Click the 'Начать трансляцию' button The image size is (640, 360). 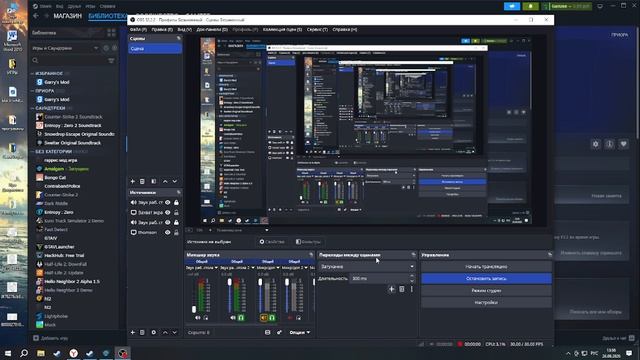click(486, 267)
